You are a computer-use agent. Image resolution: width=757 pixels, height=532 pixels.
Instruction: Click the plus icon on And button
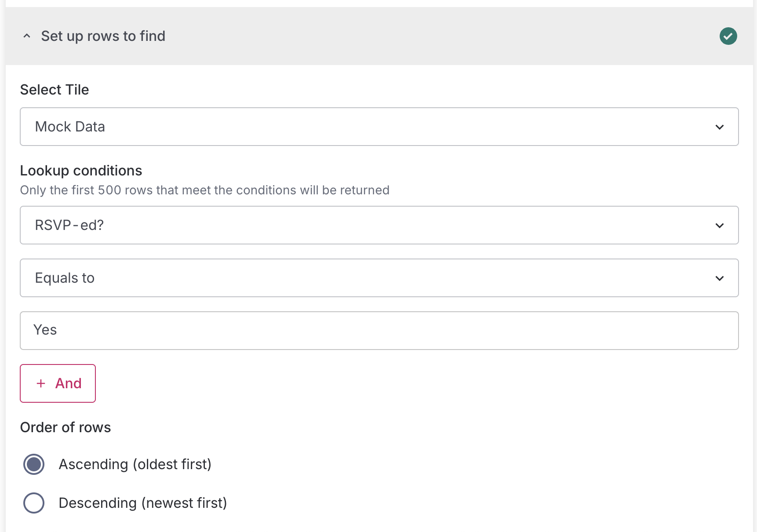41,383
